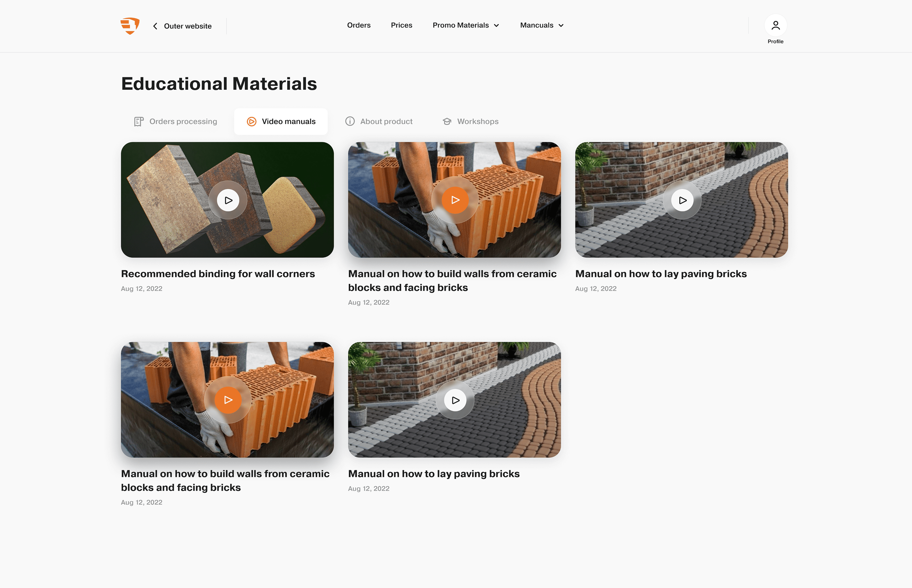Open first-row Manual on paving bricks title
This screenshot has height=588, width=912.
pos(661,274)
